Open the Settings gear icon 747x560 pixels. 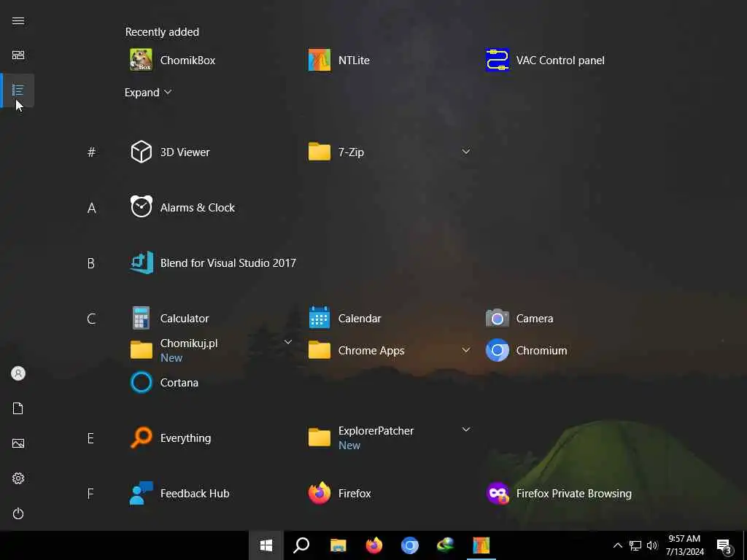tap(18, 478)
